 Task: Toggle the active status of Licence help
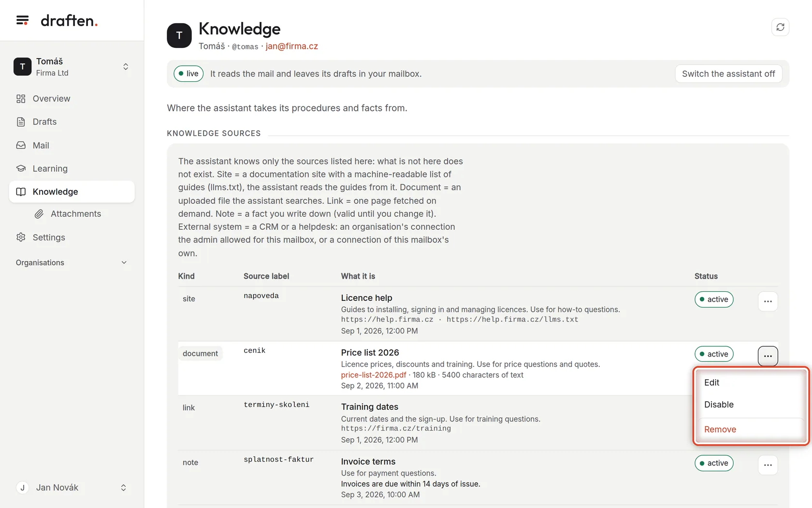(714, 299)
